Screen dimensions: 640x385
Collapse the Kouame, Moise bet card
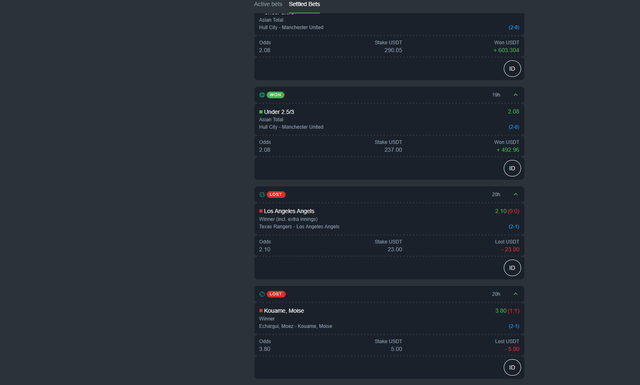pos(516,294)
